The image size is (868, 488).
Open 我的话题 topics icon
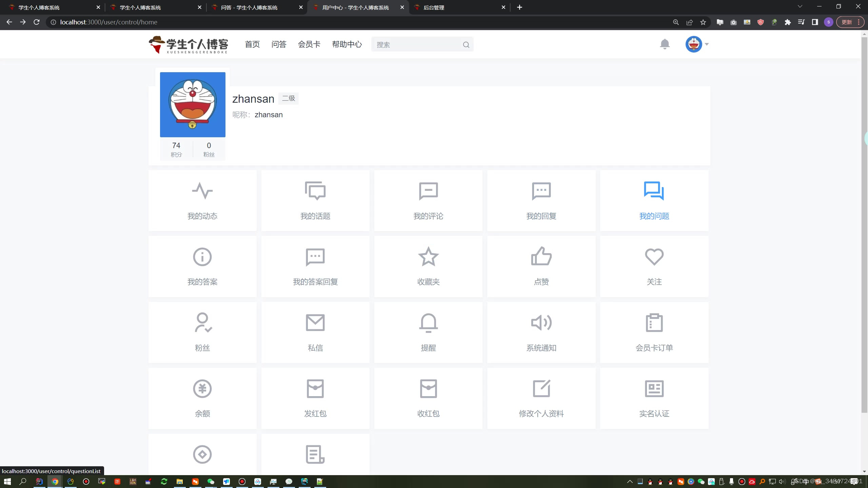(x=315, y=191)
